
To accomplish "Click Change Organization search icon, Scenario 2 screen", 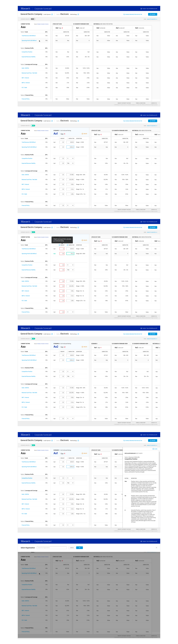I will point(124,334).
